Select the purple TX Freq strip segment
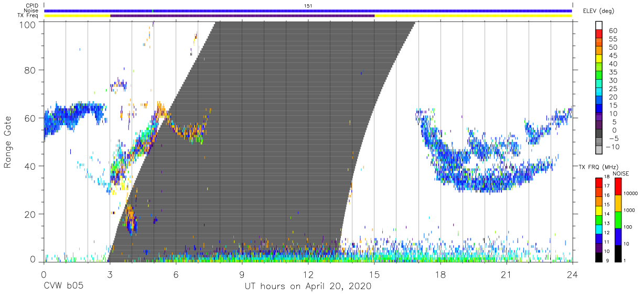 click(x=242, y=16)
